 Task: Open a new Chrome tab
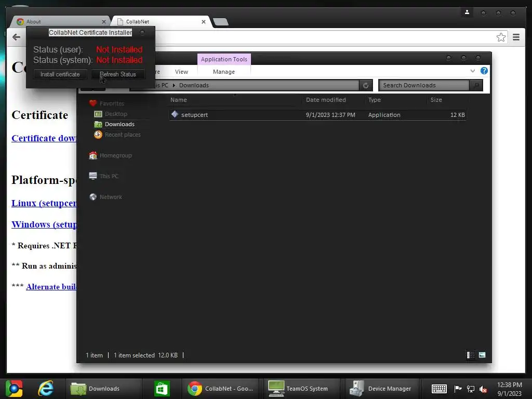[x=221, y=22]
